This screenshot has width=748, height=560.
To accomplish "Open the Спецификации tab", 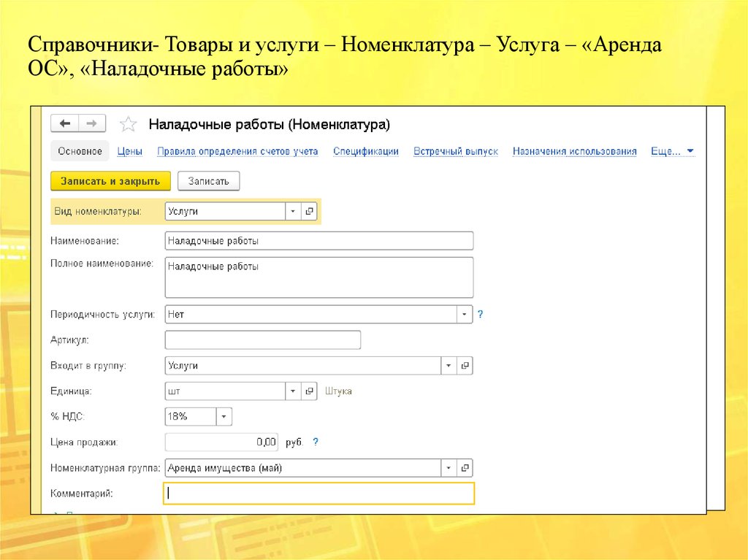I will [365, 151].
